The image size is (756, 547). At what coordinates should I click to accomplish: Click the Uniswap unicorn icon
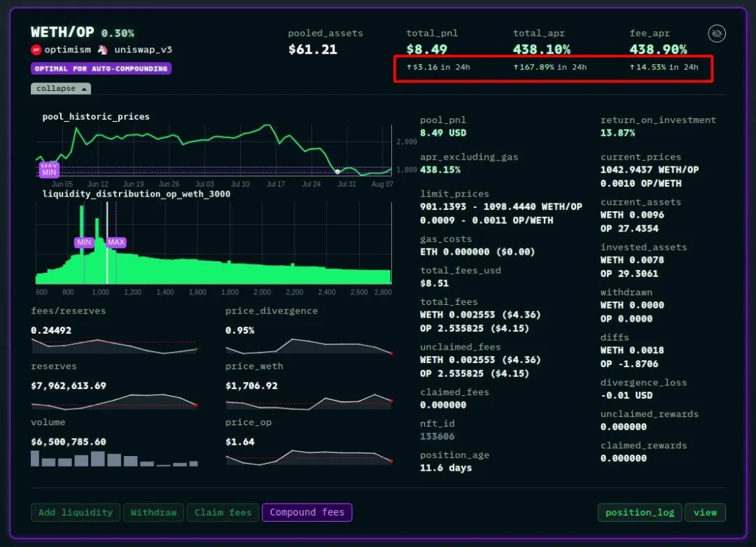[x=103, y=50]
